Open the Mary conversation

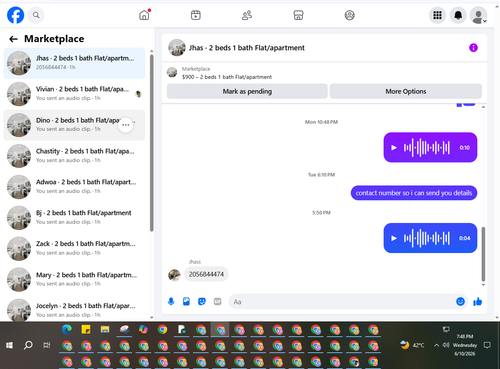[74, 280]
